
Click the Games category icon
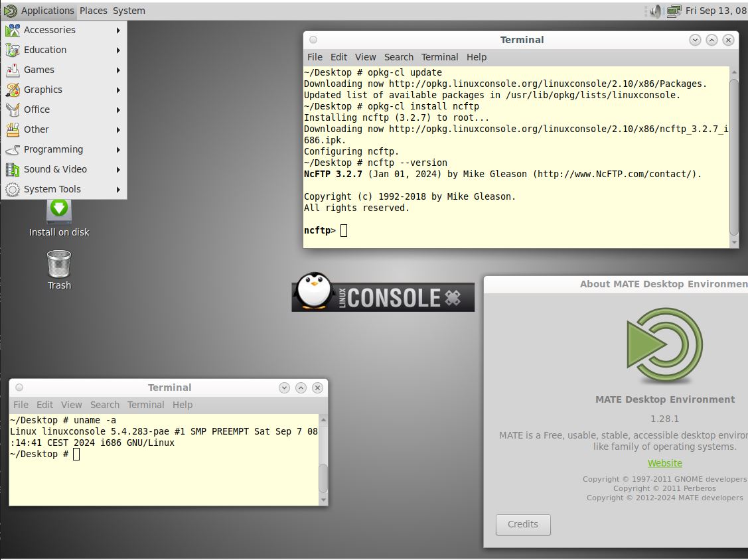pyautogui.click(x=13, y=70)
